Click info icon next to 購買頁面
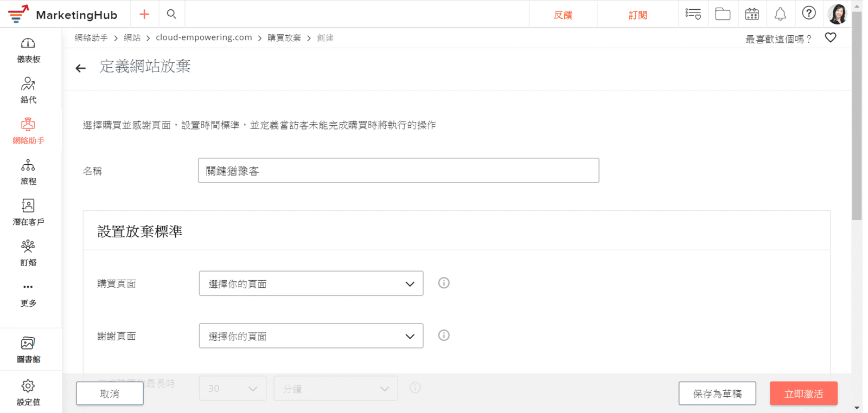868x413 pixels. pos(444,283)
